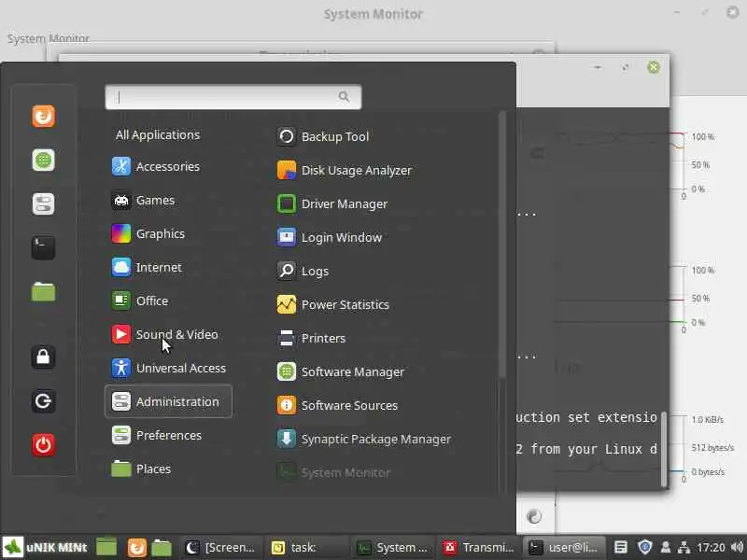The width and height of the screenshot is (747, 560).
Task: Open Files folder icon in favorites sidebar
Action: (x=43, y=291)
